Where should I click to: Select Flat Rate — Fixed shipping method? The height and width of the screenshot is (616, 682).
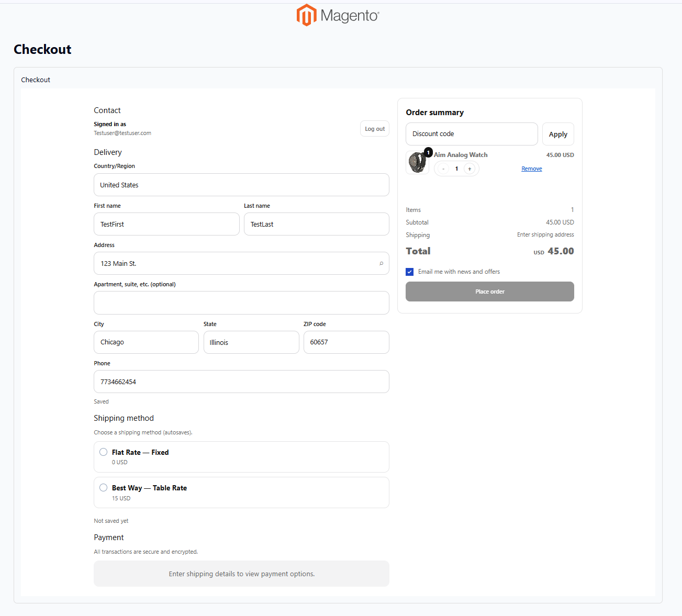click(x=103, y=452)
